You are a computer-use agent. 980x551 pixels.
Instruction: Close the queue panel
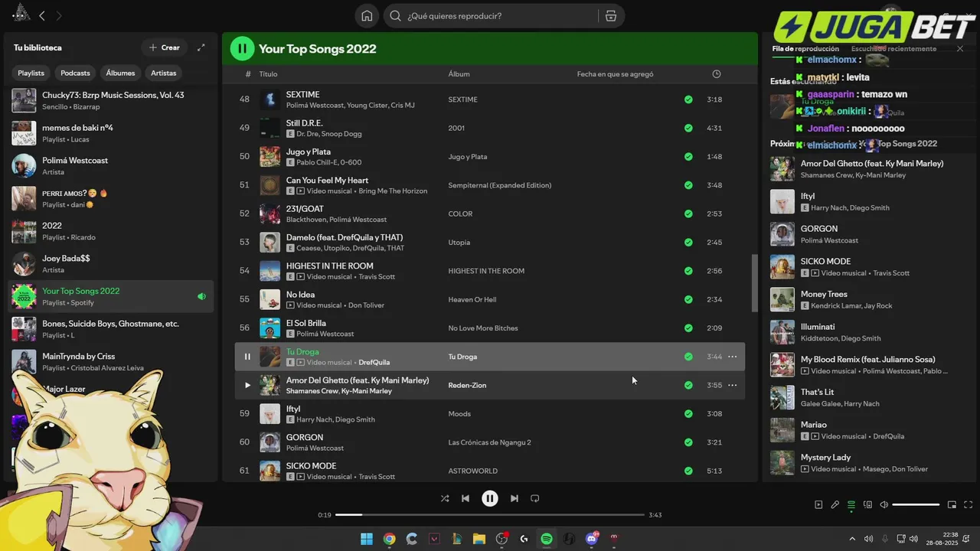(960, 48)
